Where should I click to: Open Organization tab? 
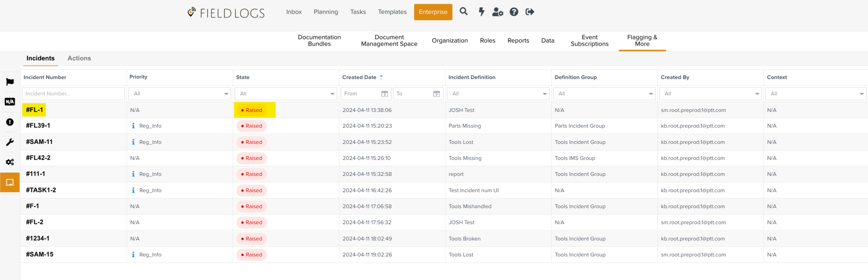[x=450, y=41]
